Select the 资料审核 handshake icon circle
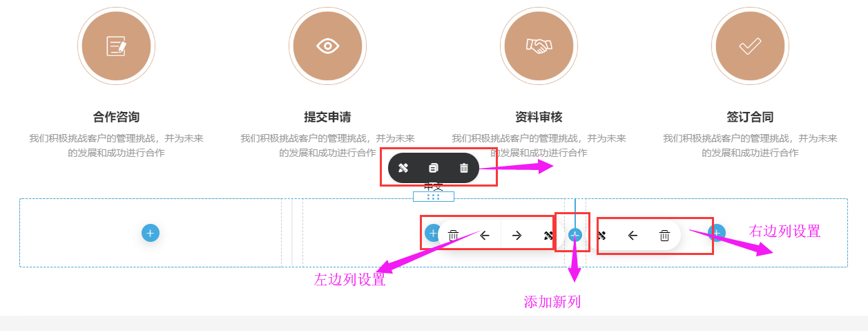The width and height of the screenshot is (868, 331). (x=539, y=46)
